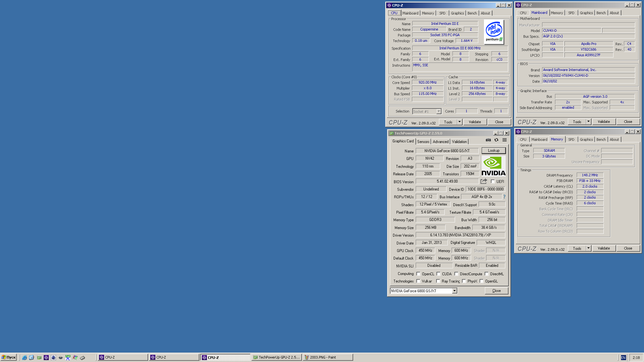Open the colorful paint Quick Launch icon
Image resolution: width=644 pixels, height=362 pixels.
pos(75,358)
